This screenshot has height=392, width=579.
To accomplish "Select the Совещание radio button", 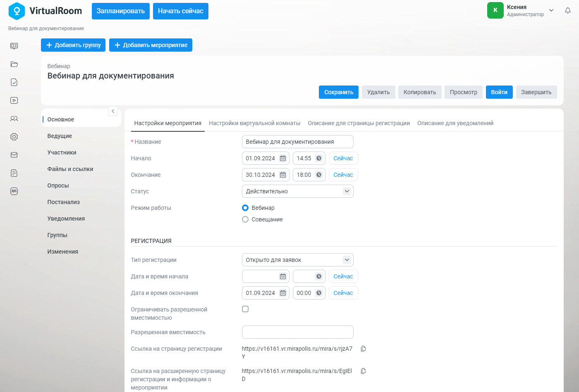I will pos(245,219).
